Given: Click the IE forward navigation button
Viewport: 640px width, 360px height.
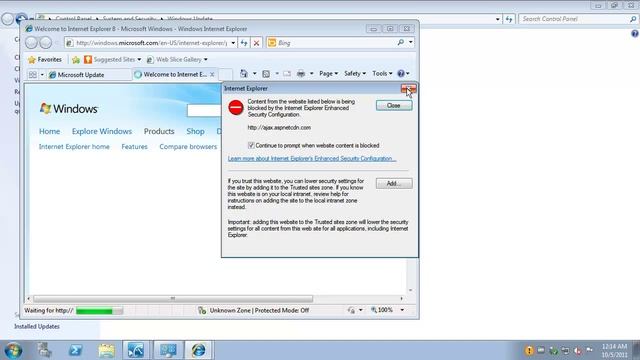Looking at the screenshot, I should 46,42.
